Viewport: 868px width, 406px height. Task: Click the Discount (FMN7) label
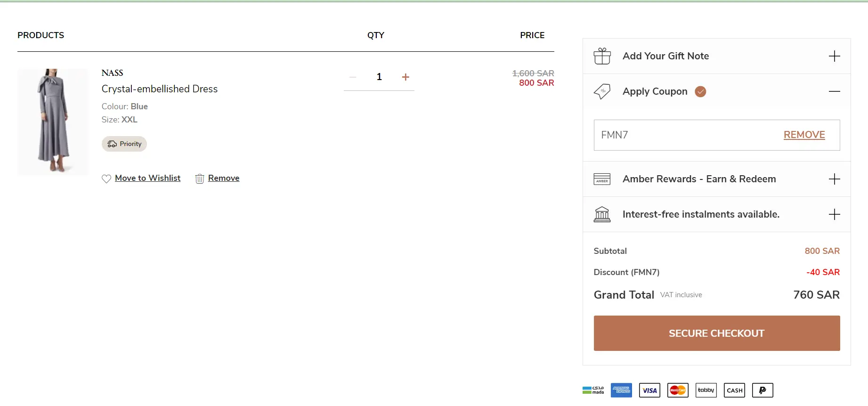(626, 272)
